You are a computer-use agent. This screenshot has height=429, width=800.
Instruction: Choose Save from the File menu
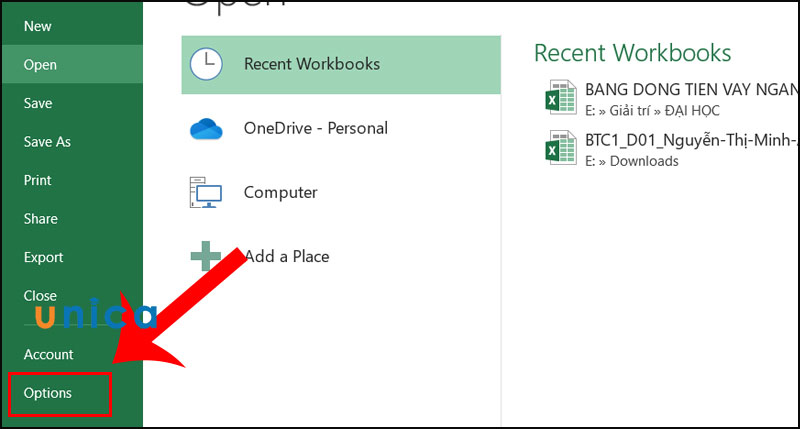pyautogui.click(x=38, y=103)
